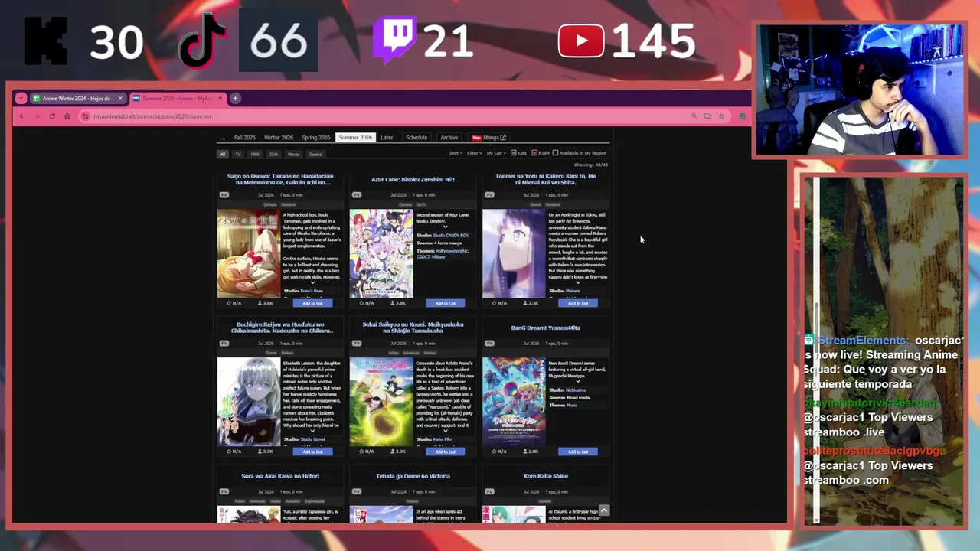Switch to Anime Winter 2024 sheets tab
The width and height of the screenshot is (980, 551).
point(76,98)
